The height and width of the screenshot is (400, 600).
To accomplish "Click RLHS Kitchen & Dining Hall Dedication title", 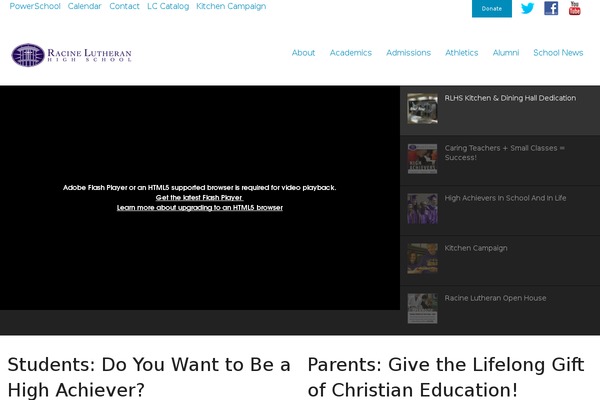I will [510, 98].
